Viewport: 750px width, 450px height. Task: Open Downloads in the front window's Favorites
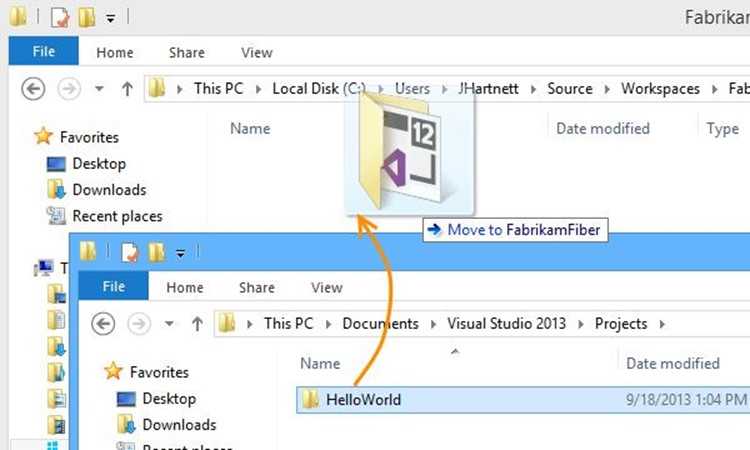click(x=179, y=424)
